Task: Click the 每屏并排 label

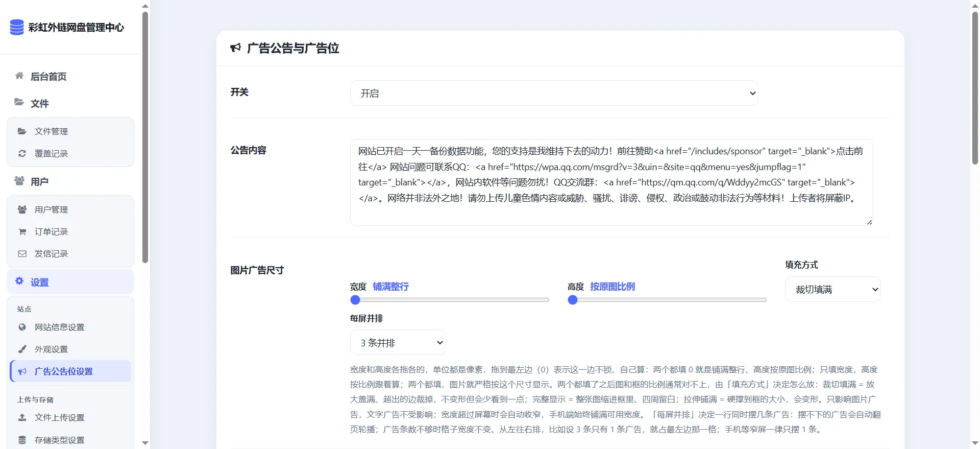Action: point(366,318)
